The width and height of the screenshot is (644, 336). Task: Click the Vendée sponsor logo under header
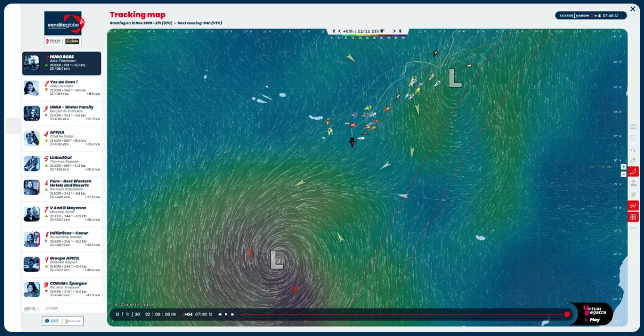coord(54,41)
